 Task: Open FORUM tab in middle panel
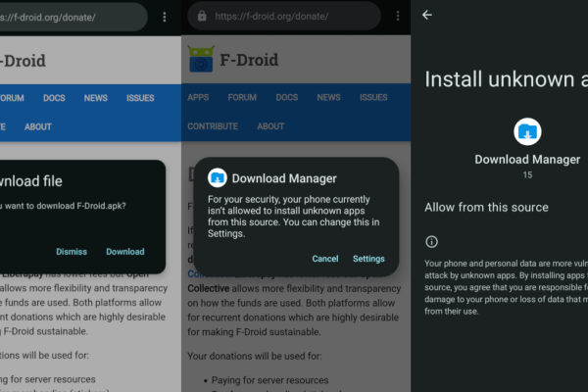242,98
